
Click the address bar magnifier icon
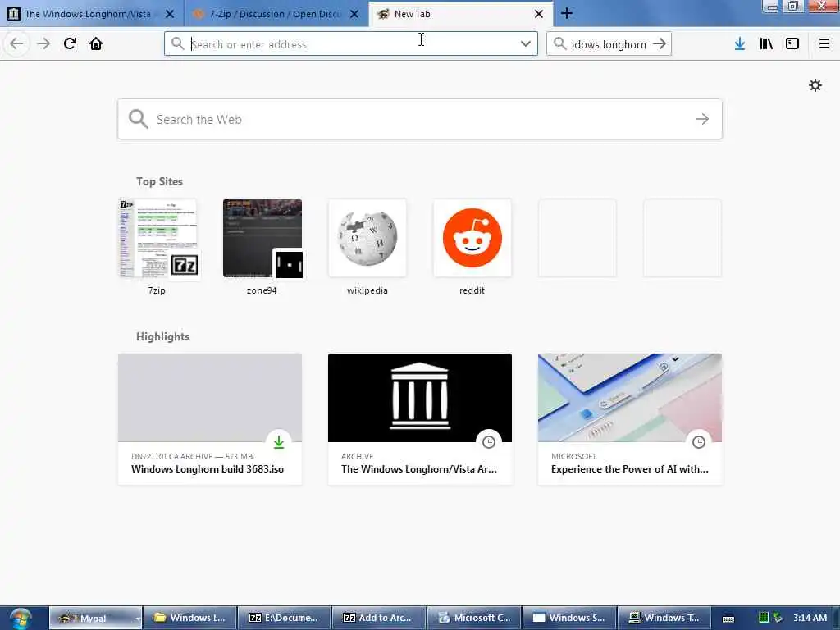coord(177,43)
